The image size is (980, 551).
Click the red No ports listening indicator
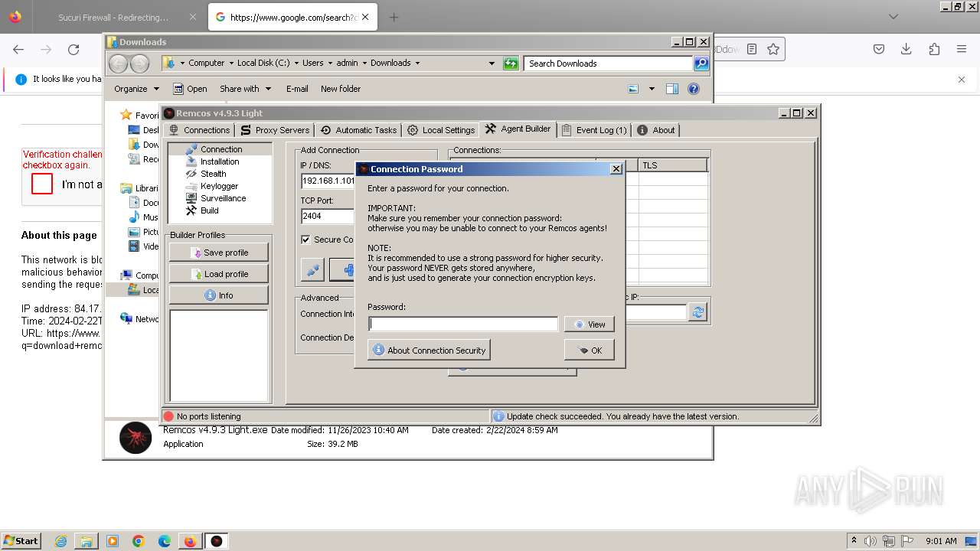click(169, 416)
